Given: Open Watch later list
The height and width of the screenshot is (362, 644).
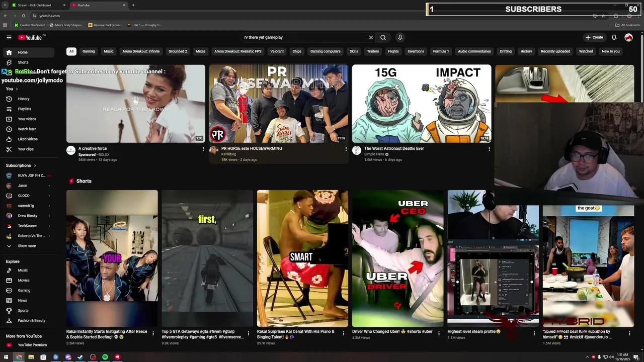Looking at the screenshot, I should [x=28, y=129].
